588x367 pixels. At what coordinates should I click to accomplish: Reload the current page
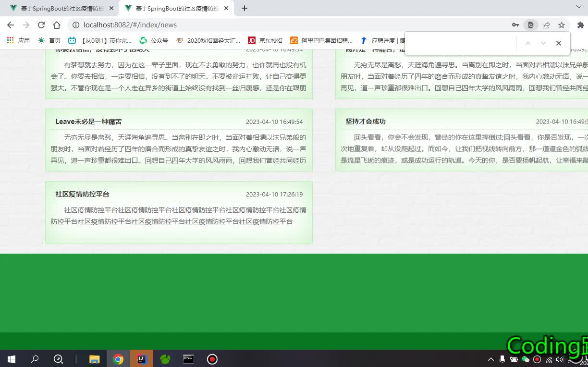coord(42,25)
